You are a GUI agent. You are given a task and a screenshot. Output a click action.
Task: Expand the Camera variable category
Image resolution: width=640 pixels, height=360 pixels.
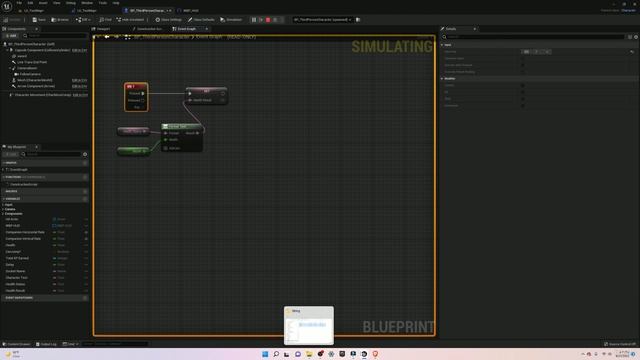[3, 209]
